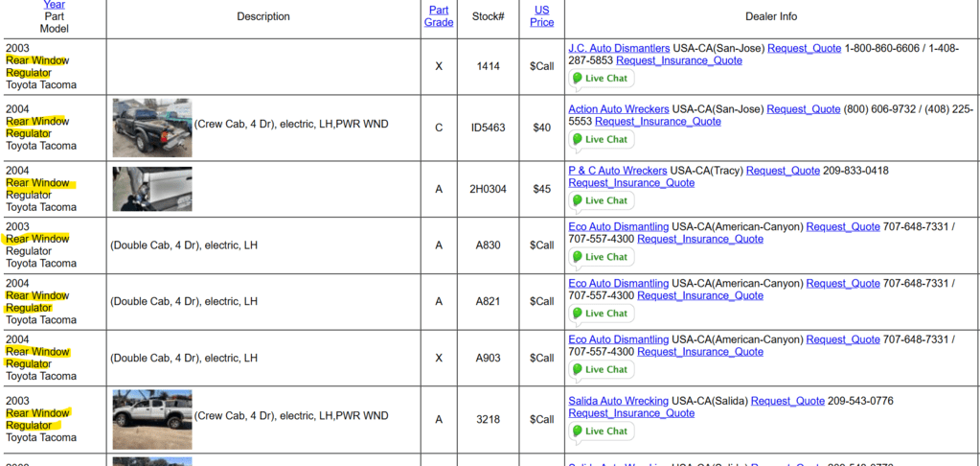Click Request_Insurance_Quote for J.C. Auto Dismantlers
Screen dimensions: 980x466
(x=679, y=60)
